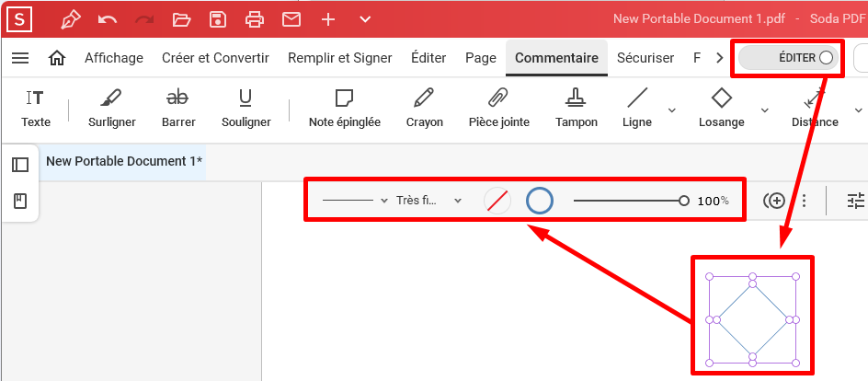
Task: Open the three-dot more options menu
Action: click(x=805, y=201)
